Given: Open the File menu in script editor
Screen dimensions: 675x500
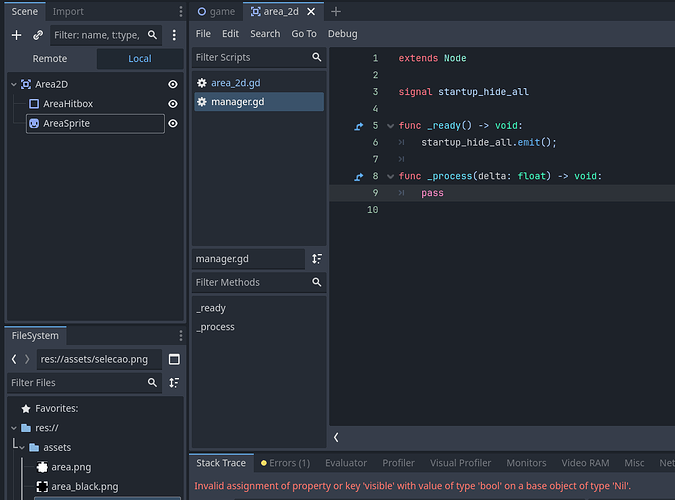Looking at the screenshot, I should coord(203,34).
